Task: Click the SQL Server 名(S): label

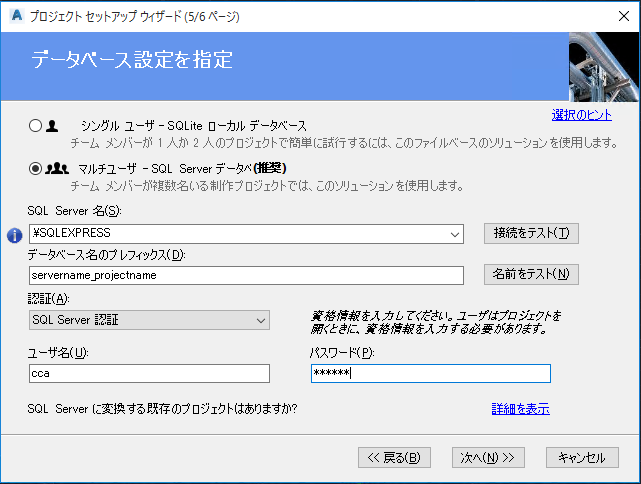Action: coord(74,211)
